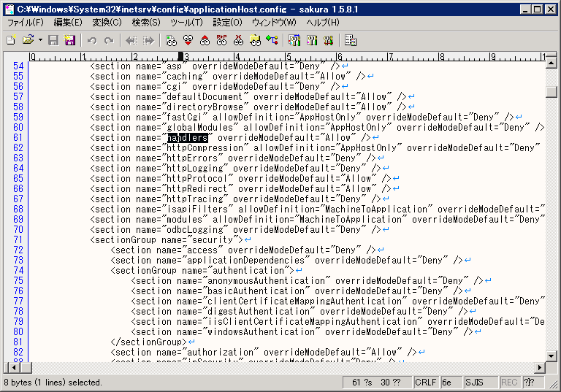Image resolution: width=561 pixels, height=392 pixels.
Task: Click the vertical scrollbar down arrow
Action: (552, 356)
